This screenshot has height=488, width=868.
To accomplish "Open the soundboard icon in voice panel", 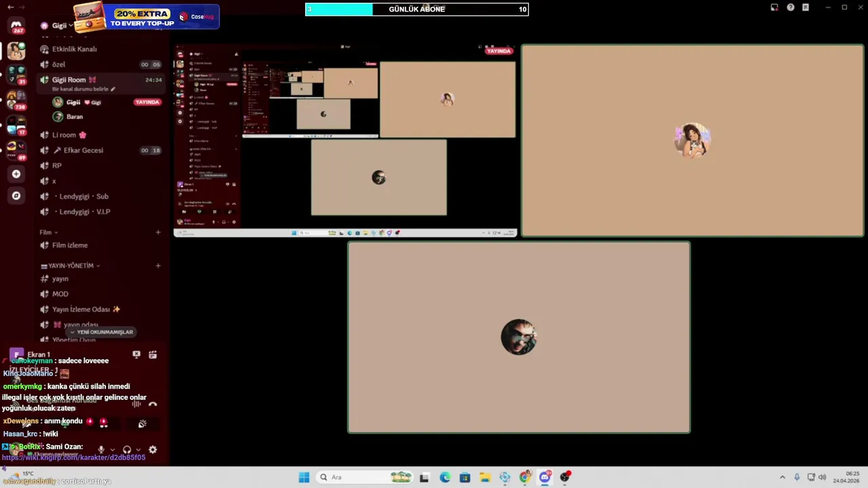I will coord(142,424).
